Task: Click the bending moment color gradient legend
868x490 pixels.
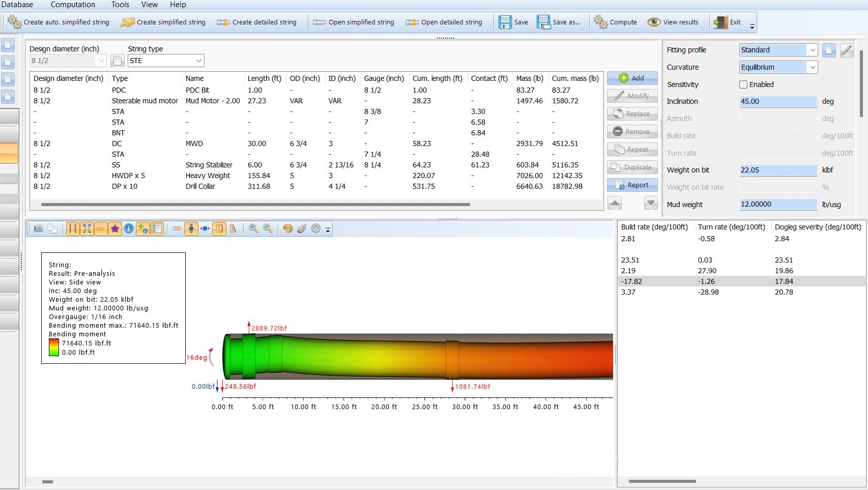Action: pyautogui.click(x=53, y=348)
